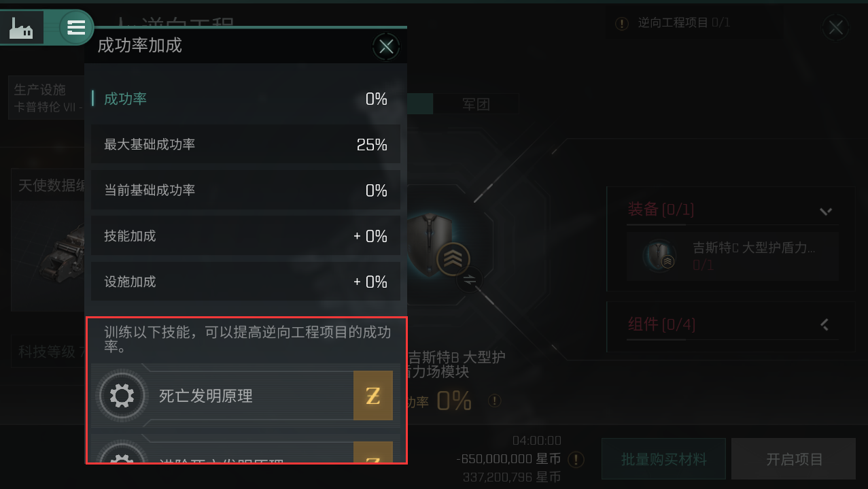Screen dimensions: 868x489
Task: Click warning icon next to 逆向工程项目 0/1
Action: coord(621,24)
